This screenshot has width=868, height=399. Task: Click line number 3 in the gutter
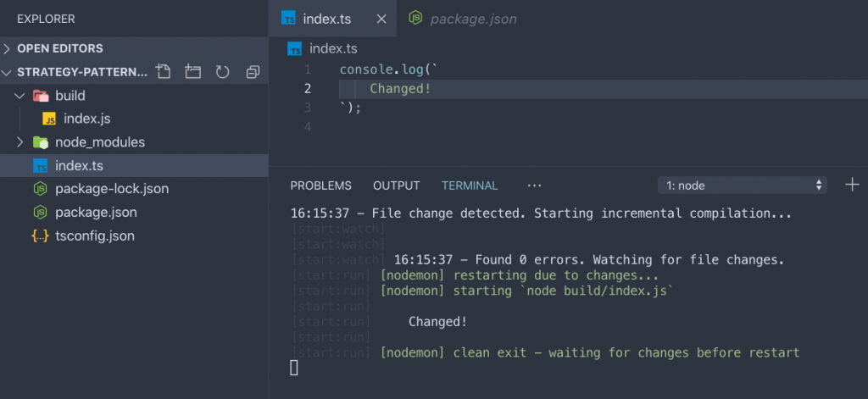(308, 108)
